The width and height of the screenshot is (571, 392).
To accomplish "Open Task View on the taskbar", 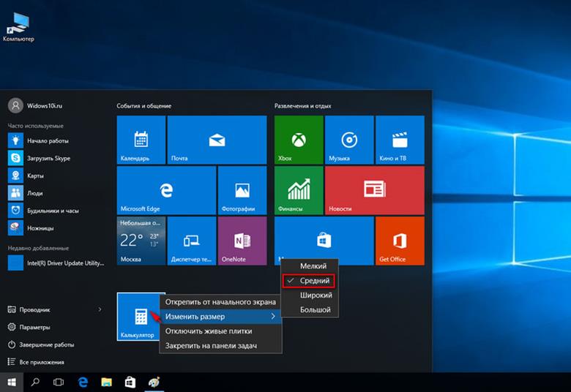I will (59, 382).
